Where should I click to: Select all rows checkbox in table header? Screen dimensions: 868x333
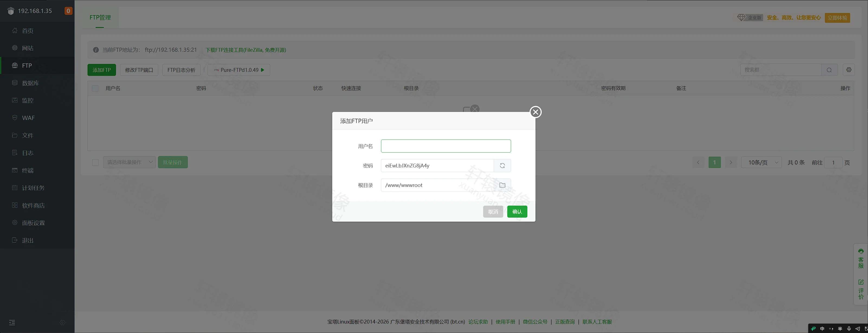(x=95, y=88)
